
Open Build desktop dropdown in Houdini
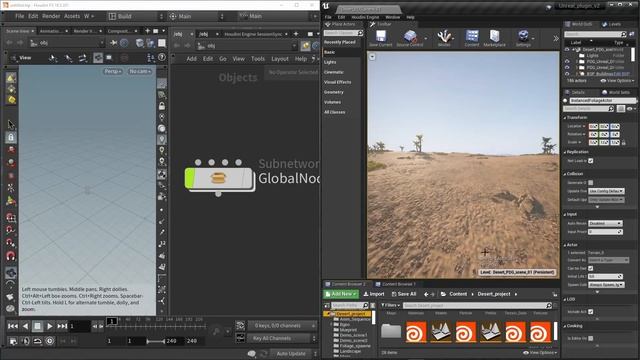coord(135,16)
